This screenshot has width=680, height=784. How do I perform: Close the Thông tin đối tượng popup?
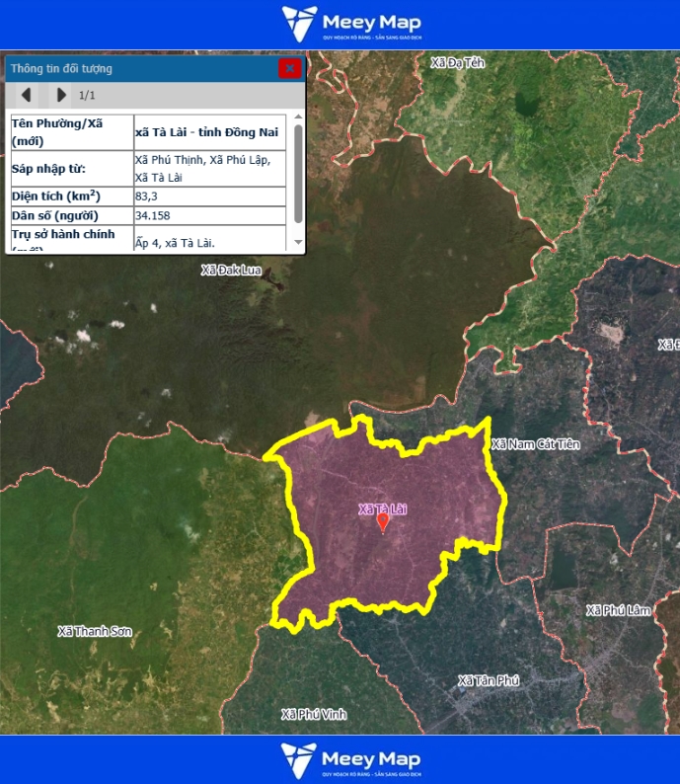(x=289, y=68)
